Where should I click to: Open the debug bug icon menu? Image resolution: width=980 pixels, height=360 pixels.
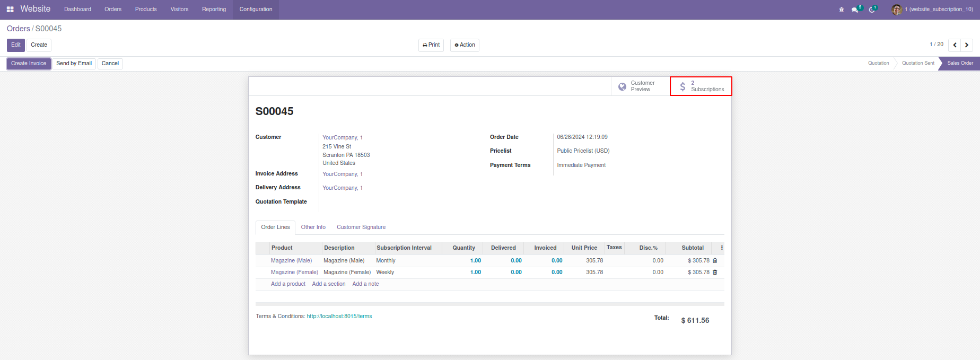tap(841, 10)
